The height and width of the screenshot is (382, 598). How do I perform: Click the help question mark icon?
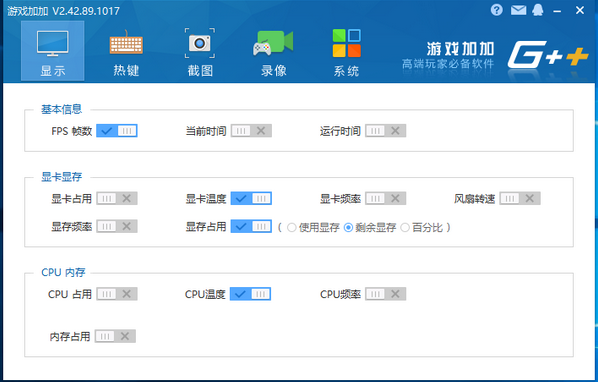(497, 10)
